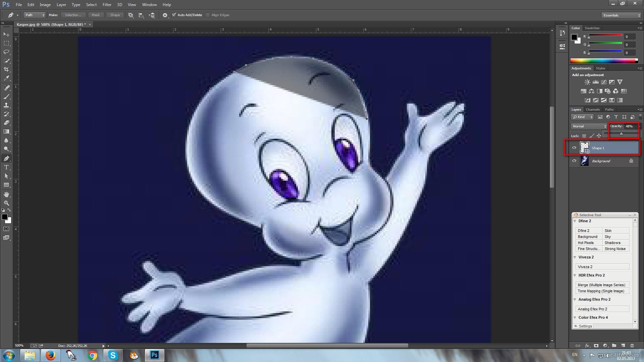Uncheck Auto Add/Delete checkbox
This screenshot has height=362, width=644.
[174, 15]
